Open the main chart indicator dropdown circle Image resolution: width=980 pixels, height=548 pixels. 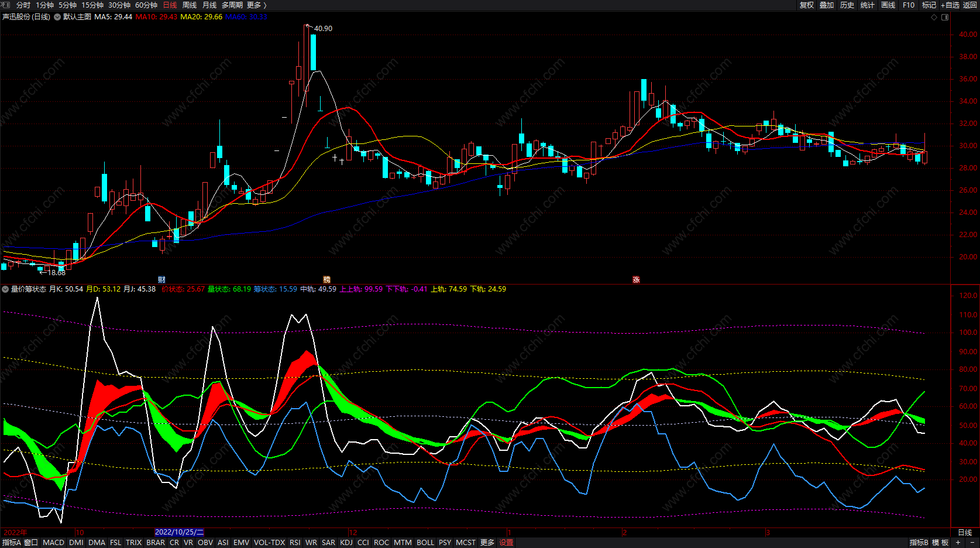(x=57, y=17)
